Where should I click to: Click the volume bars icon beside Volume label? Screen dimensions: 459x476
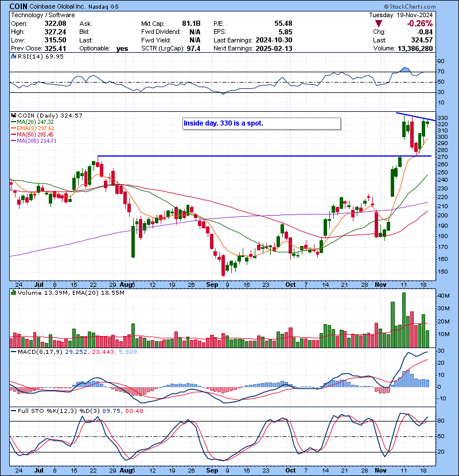point(13,292)
